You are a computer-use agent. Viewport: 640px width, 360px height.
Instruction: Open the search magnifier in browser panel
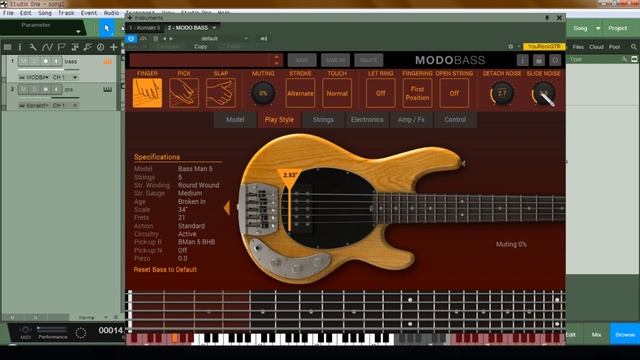point(634,47)
